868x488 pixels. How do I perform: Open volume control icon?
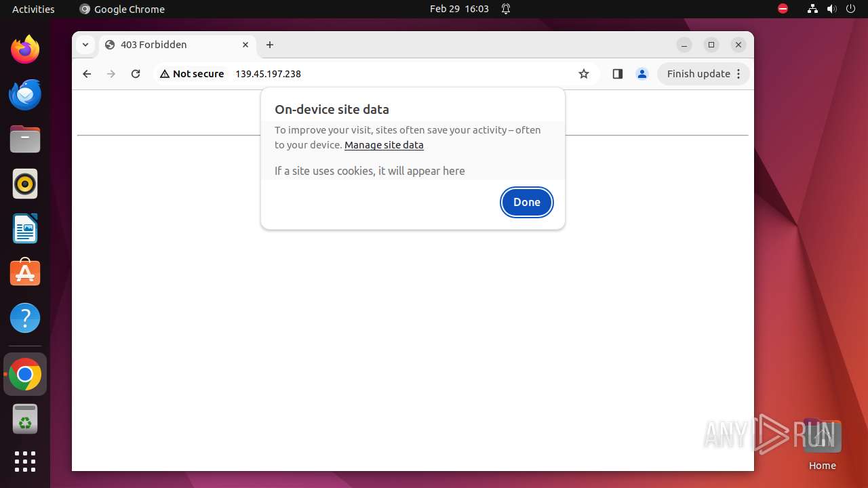click(x=831, y=9)
